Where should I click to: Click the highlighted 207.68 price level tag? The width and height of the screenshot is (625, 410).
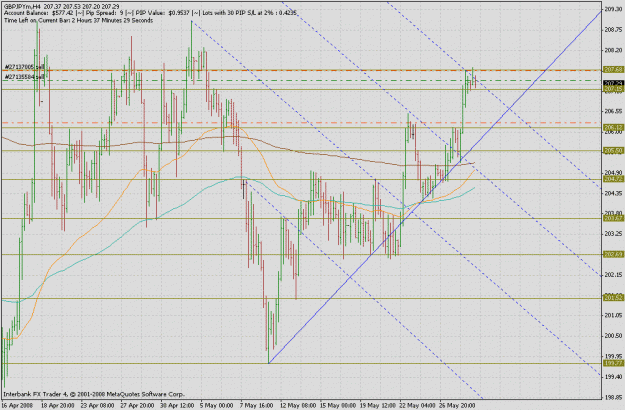pos(613,70)
